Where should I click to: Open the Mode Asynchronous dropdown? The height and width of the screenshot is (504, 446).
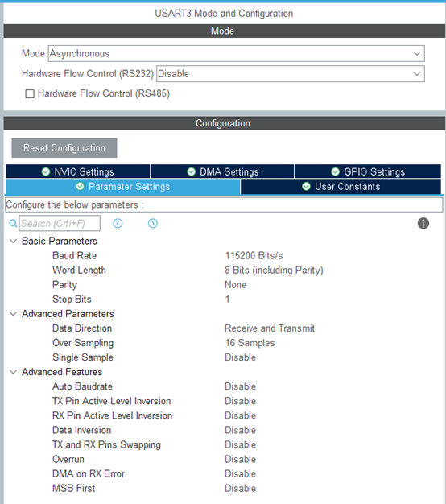pos(236,53)
